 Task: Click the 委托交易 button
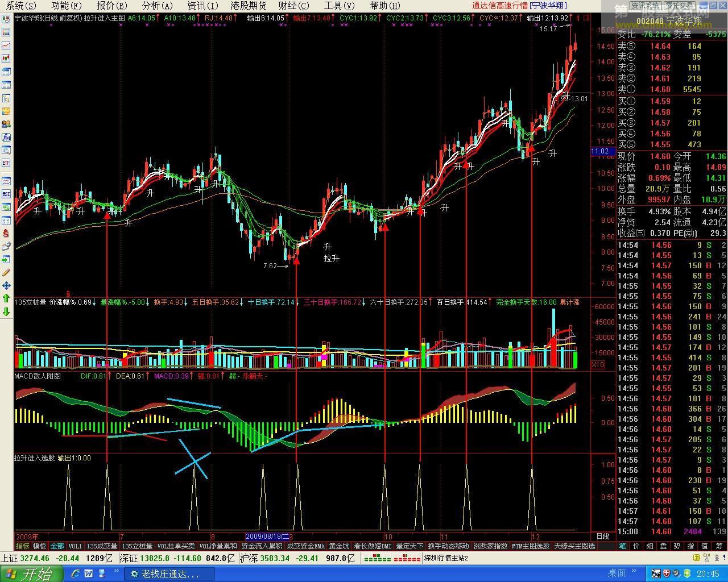coord(680,6)
